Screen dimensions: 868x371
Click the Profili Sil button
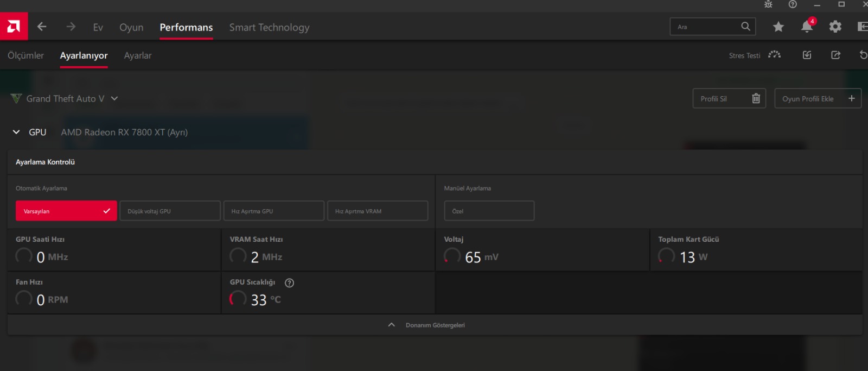pos(729,98)
